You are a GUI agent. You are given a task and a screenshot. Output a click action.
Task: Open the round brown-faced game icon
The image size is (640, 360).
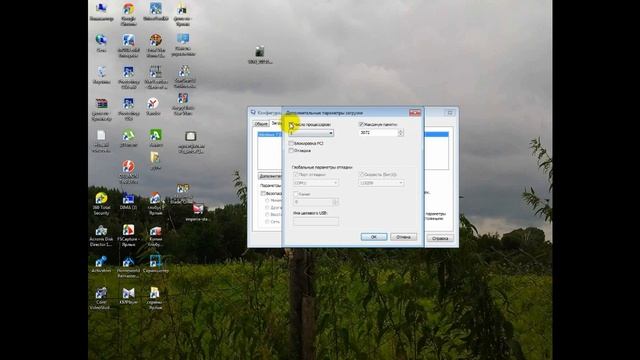[156, 45]
